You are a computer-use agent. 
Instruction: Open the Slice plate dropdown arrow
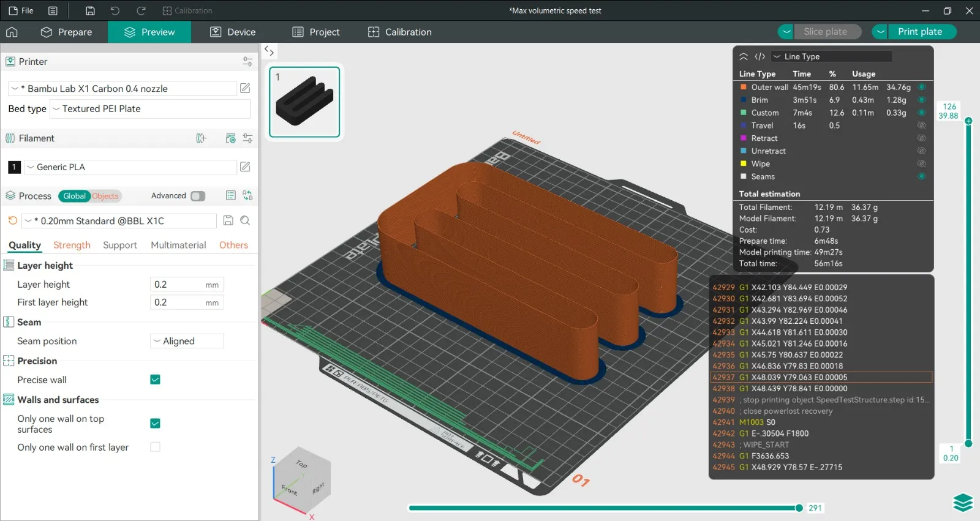[x=786, y=32]
